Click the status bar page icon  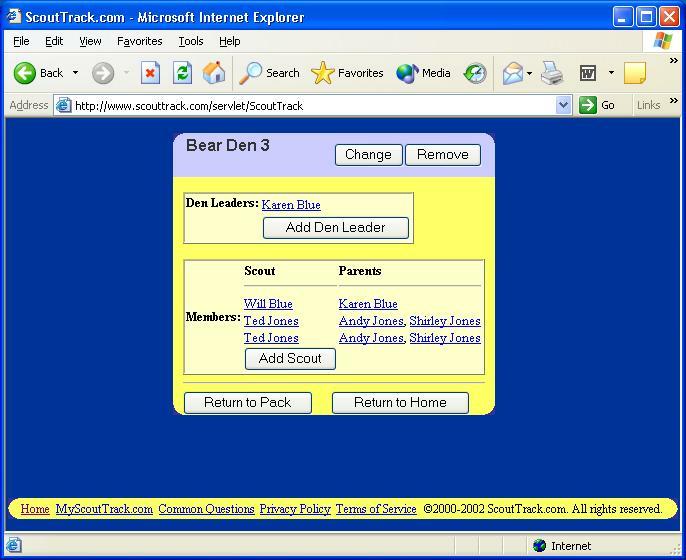coord(13,545)
